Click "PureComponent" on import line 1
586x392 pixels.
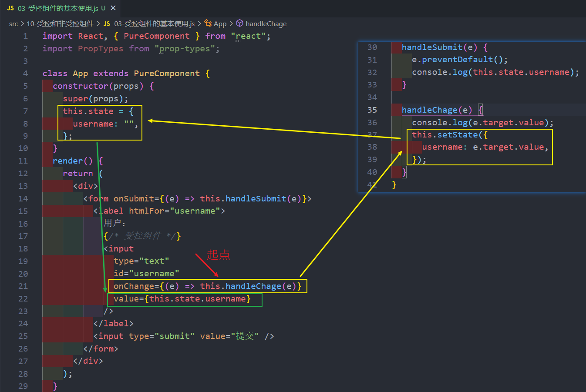pyautogui.click(x=157, y=36)
